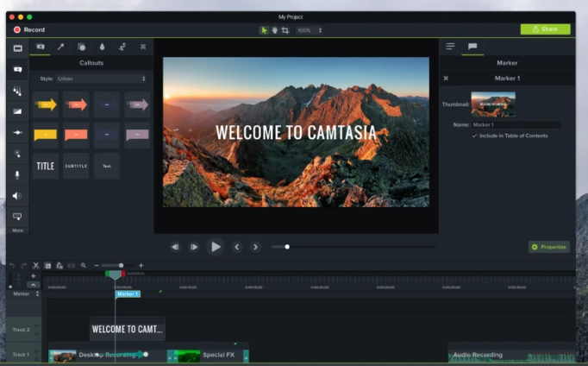Image resolution: width=588 pixels, height=366 pixels.
Task: Open the Animations panel in the sidebar
Action: point(17,133)
